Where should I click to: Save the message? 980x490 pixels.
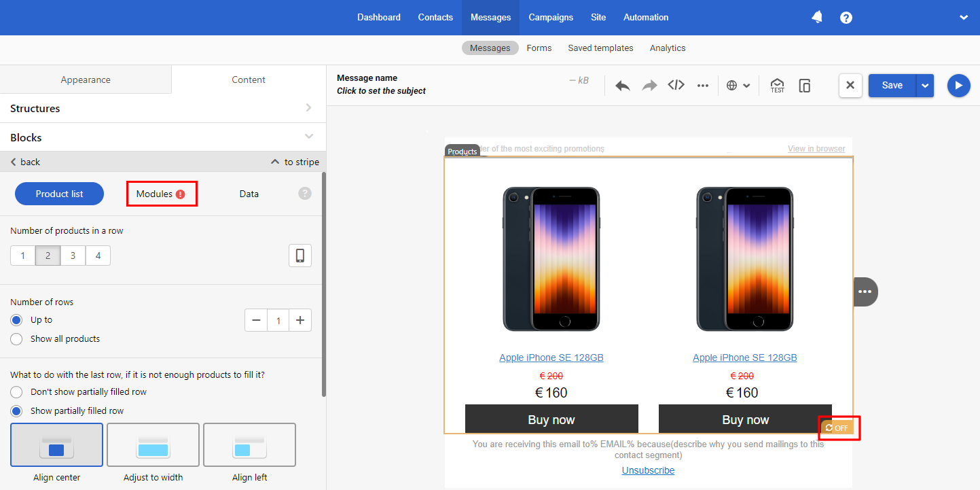[892, 86]
